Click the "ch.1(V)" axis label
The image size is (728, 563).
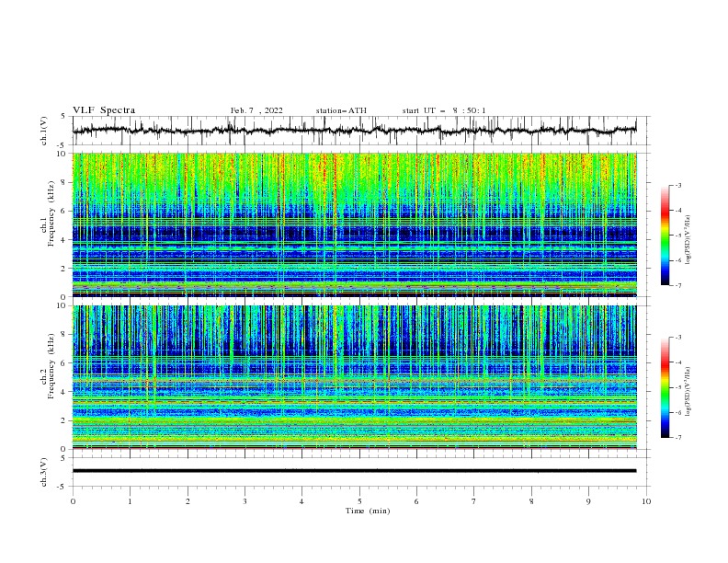[44, 131]
